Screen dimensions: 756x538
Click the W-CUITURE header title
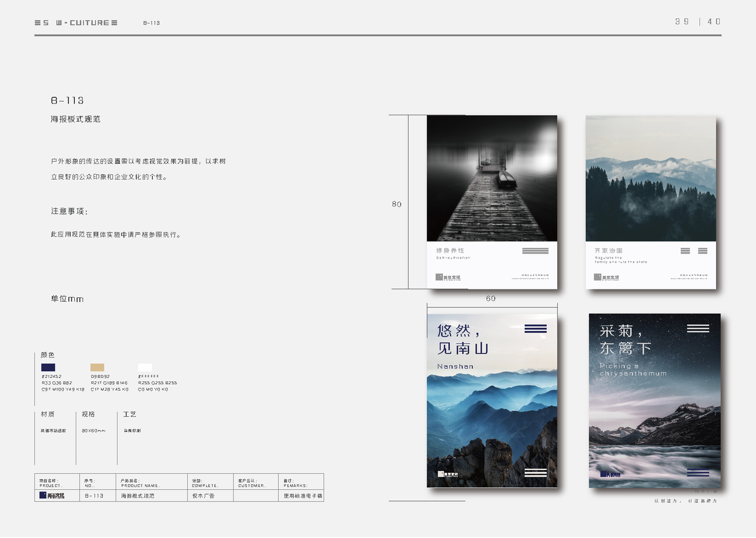coord(82,23)
